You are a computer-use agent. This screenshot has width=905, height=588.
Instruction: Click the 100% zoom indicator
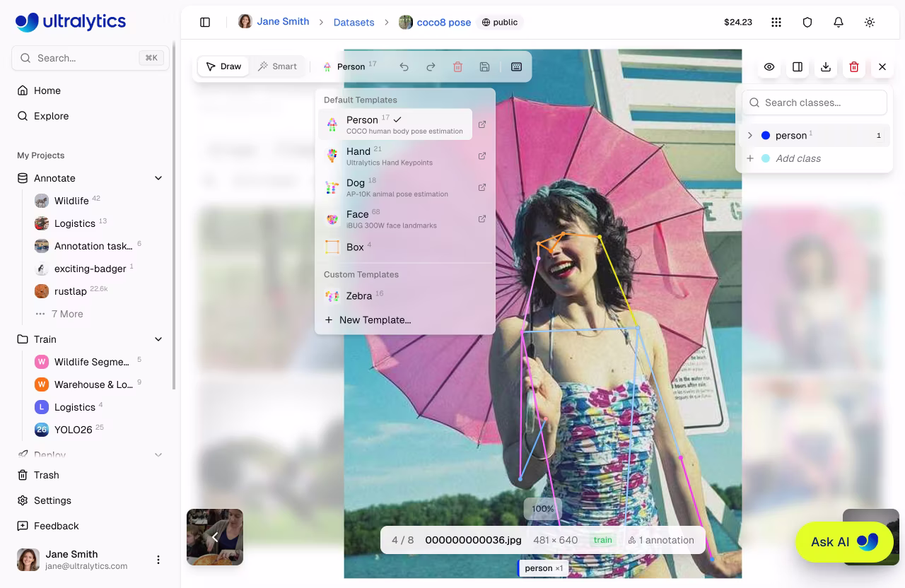[x=543, y=509]
